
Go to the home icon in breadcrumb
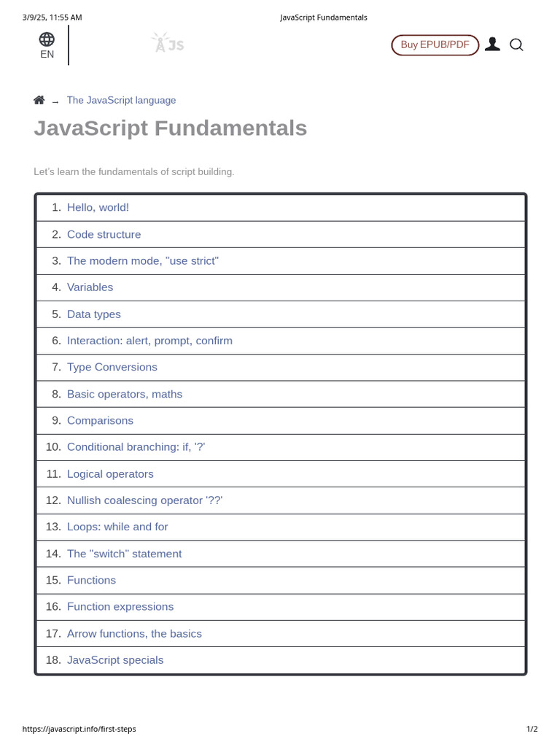point(39,100)
